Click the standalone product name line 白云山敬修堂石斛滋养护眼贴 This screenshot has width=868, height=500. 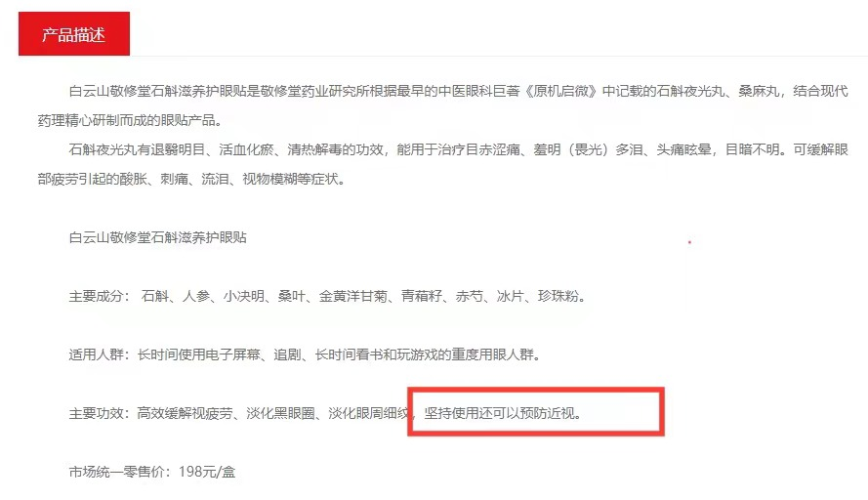[158, 237]
